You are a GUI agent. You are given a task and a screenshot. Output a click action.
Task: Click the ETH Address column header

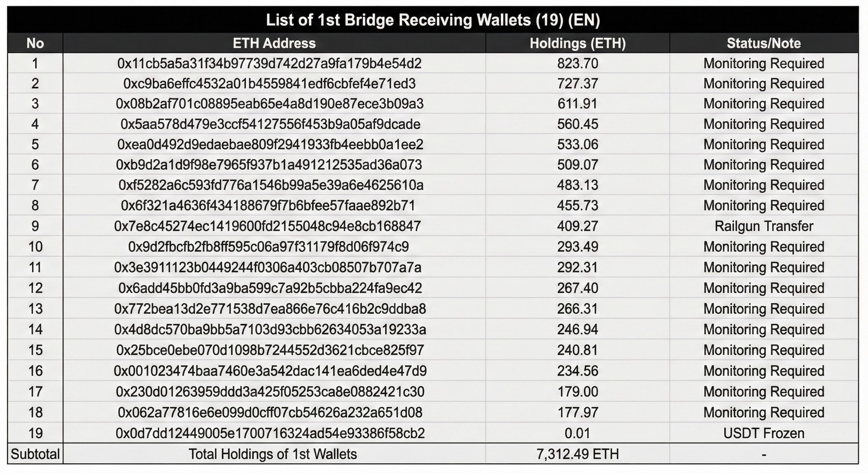274,43
